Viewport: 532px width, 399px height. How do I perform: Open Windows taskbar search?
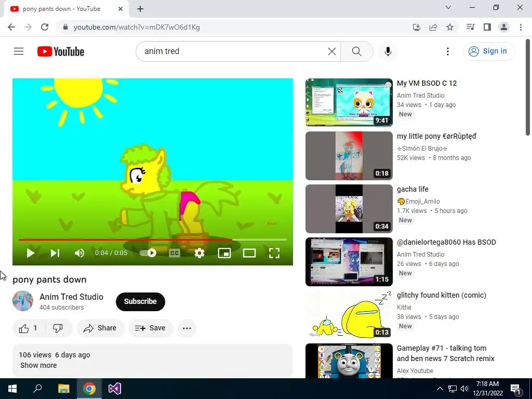coord(37,389)
